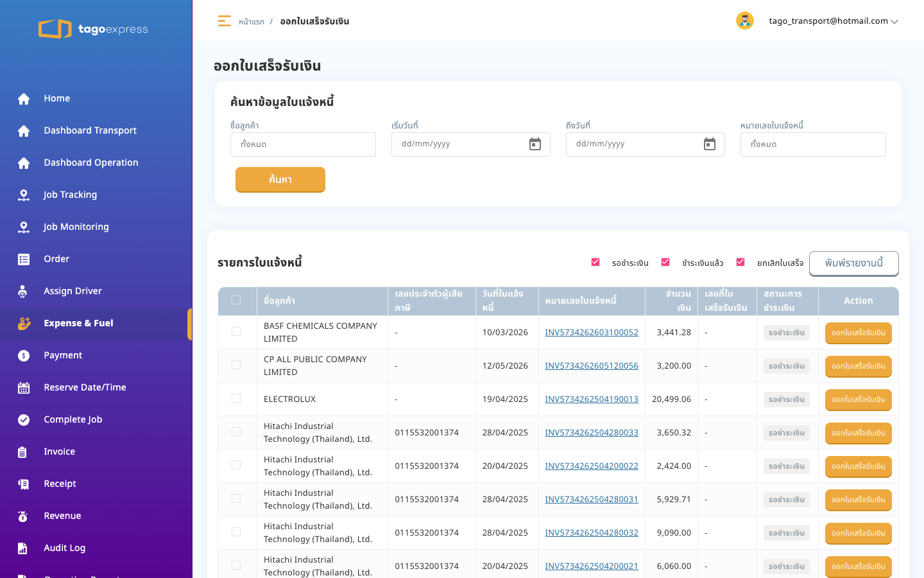Screen dimensions: 924x578
Task: Click the hamburger menu icon
Action: [x=224, y=21]
